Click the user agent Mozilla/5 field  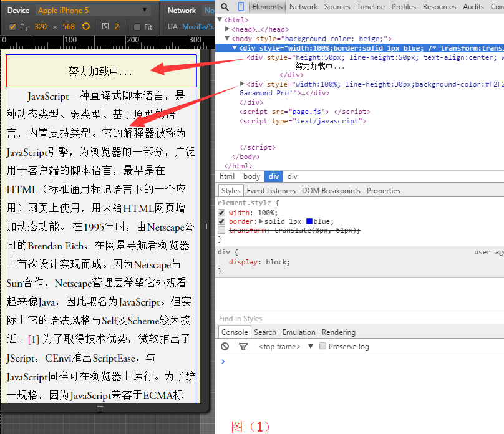198,27
